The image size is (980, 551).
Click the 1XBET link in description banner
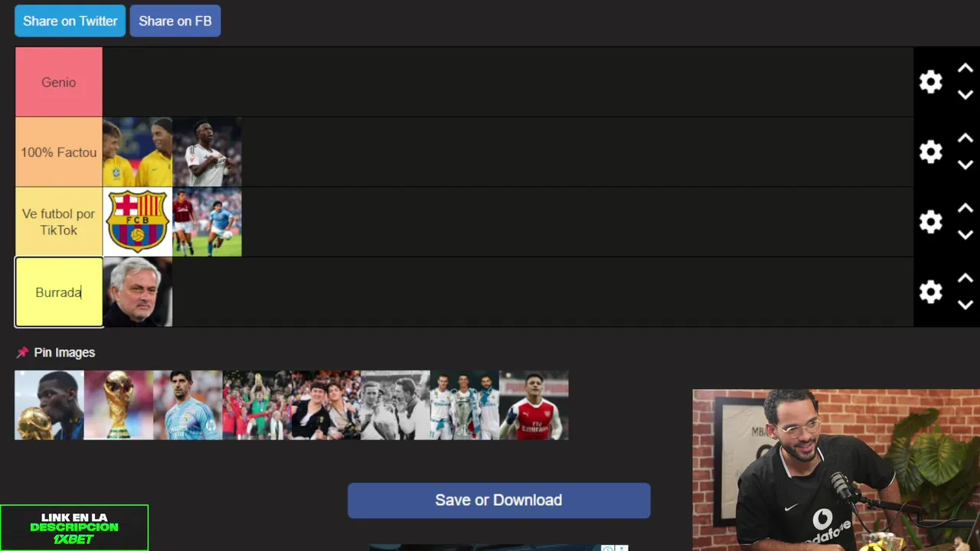[74, 528]
